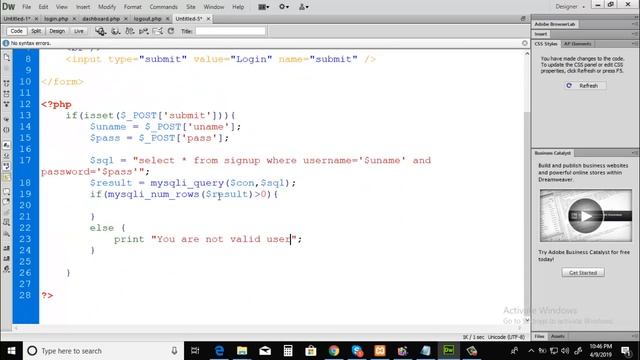
Task: Play the Business Catalyst video
Action: tap(586, 216)
